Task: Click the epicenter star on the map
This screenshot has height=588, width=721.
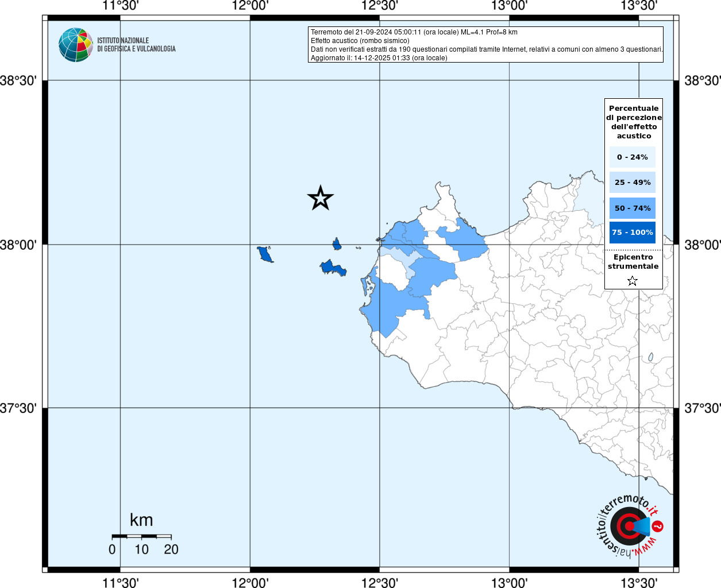Action: tap(321, 198)
